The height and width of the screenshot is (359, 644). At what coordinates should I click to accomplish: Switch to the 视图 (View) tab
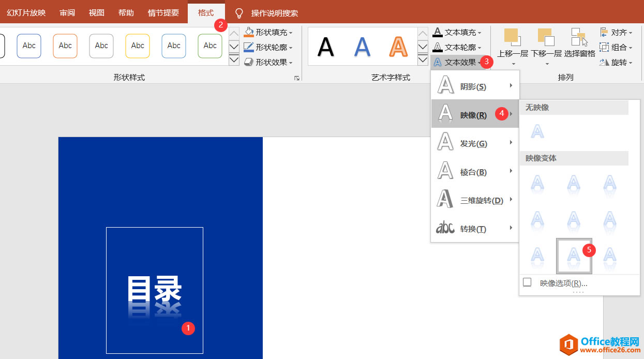pos(96,13)
